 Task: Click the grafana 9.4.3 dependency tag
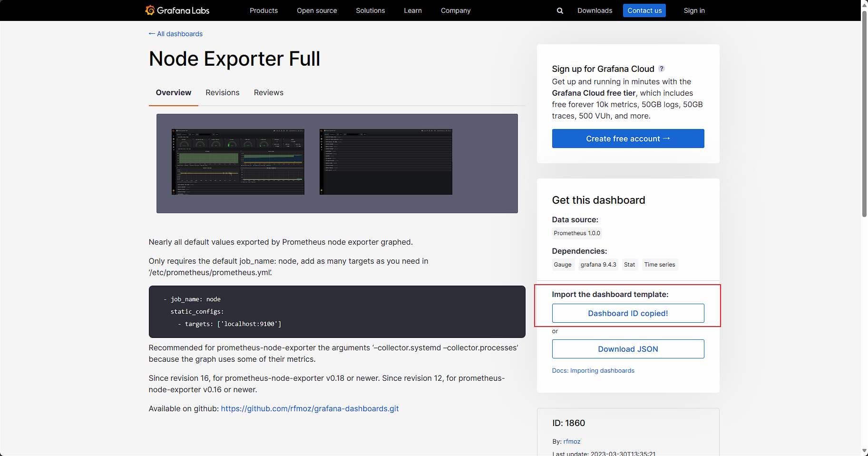(x=598, y=265)
